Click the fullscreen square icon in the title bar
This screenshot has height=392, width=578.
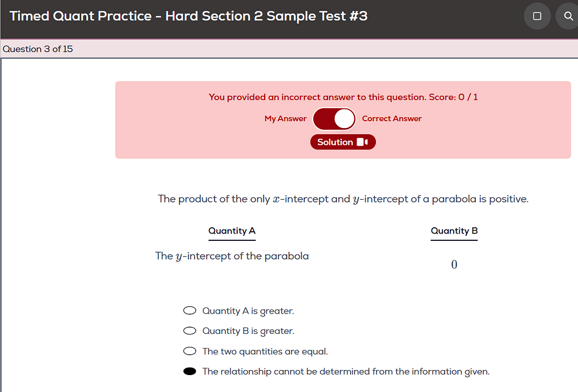click(x=537, y=16)
